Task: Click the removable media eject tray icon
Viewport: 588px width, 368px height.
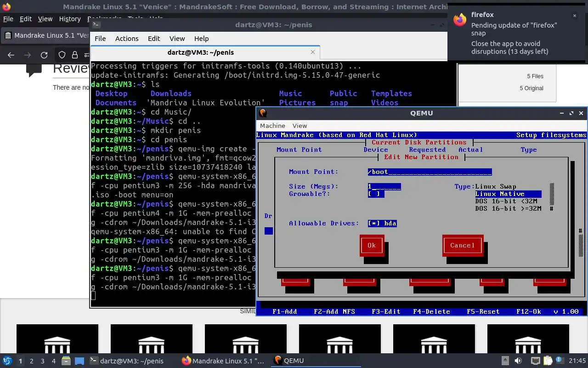Action: coord(505,361)
